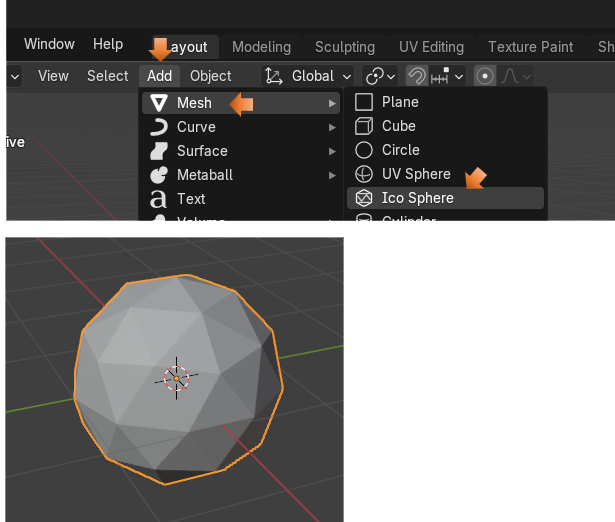Enable proportional editing toggle

485,76
